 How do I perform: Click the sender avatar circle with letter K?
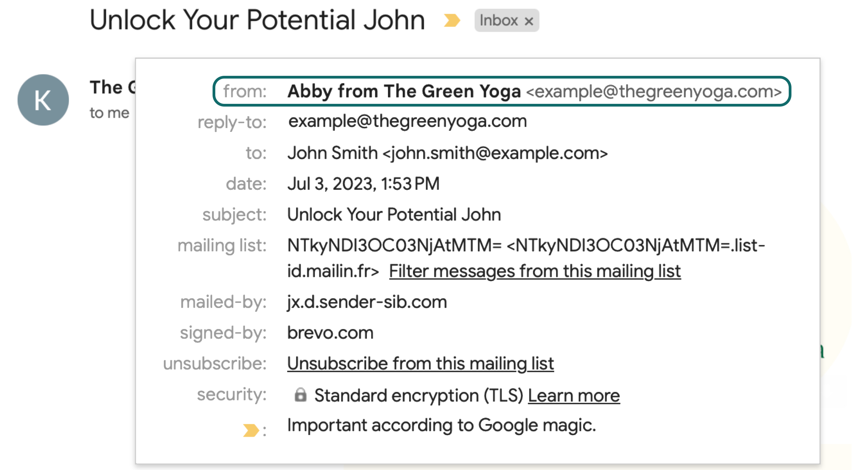point(43,100)
